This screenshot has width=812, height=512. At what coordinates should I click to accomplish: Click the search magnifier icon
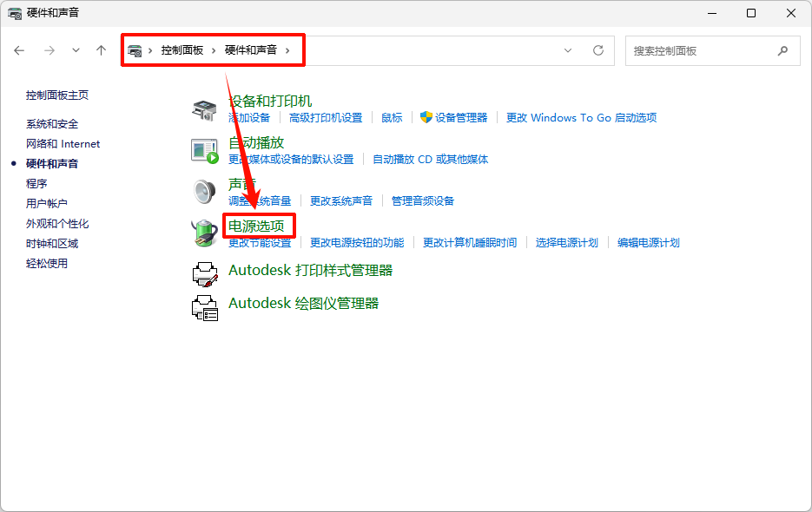[782, 50]
